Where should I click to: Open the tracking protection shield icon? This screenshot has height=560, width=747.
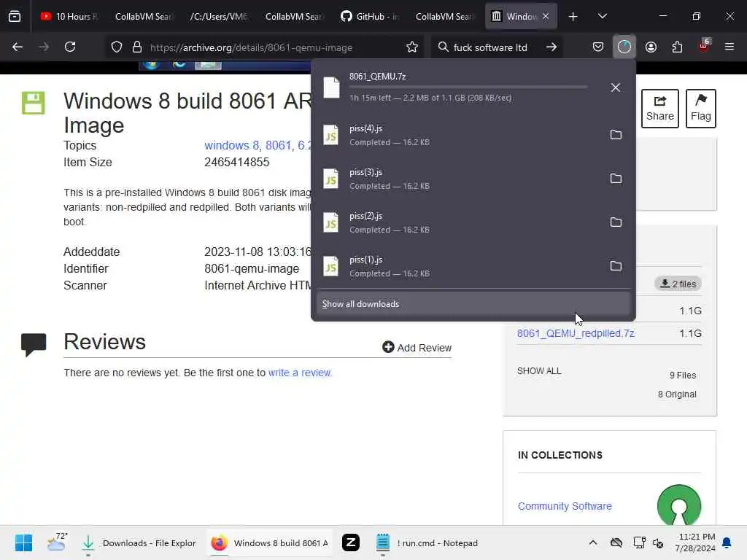(x=117, y=47)
